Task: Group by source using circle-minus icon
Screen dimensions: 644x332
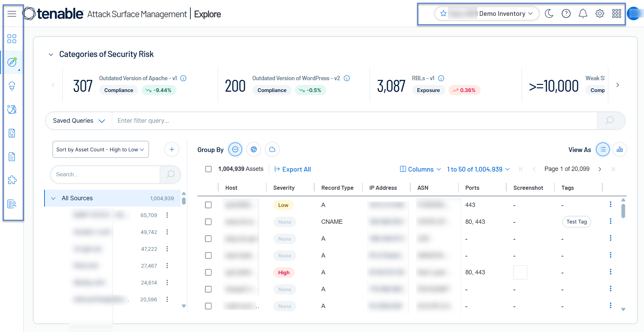Action: (235, 149)
